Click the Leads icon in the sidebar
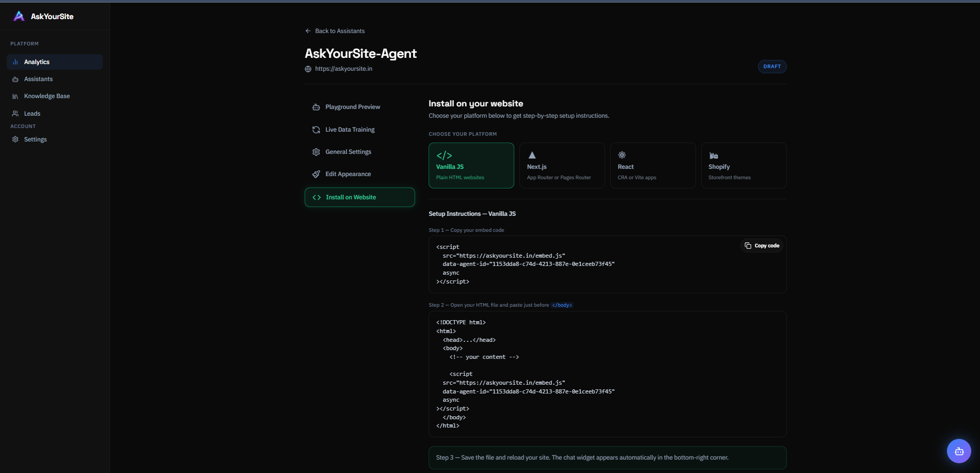980x473 pixels. click(15, 113)
